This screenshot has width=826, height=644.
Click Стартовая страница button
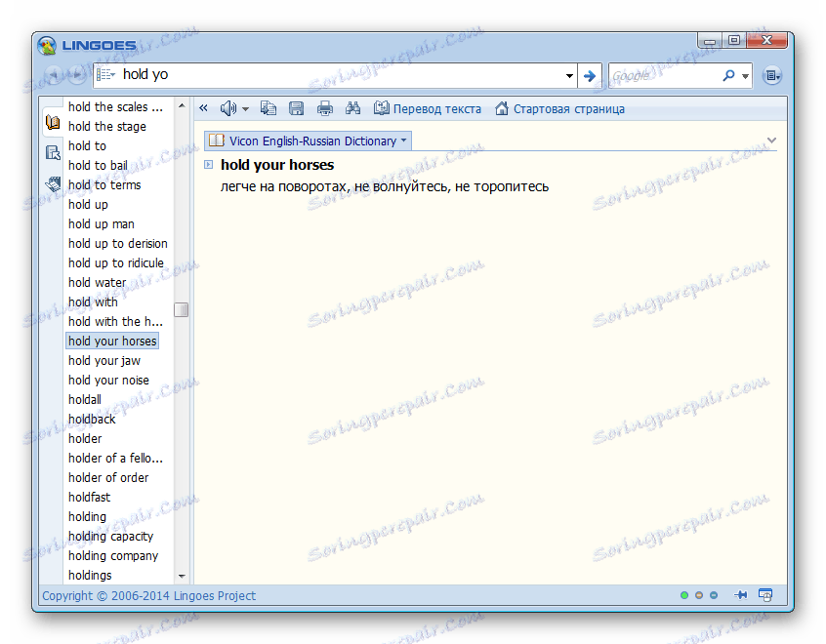click(560, 109)
